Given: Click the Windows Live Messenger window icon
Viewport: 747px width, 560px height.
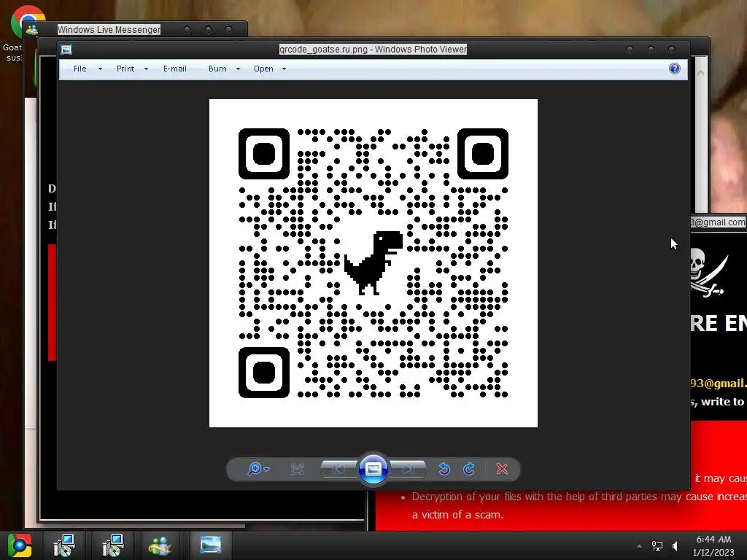Looking at the screenshot, I should [32, 30].
